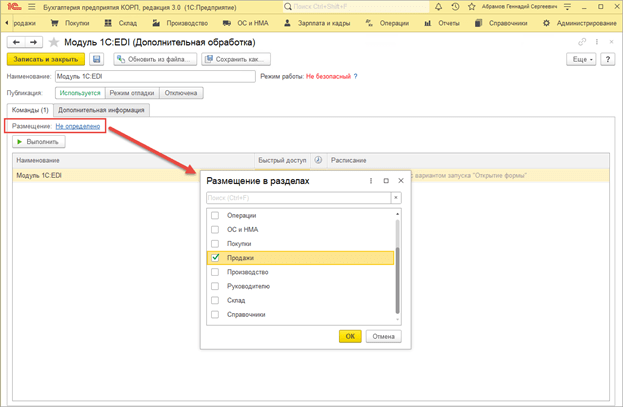Check the Руководителю checkbox
624x408 pixels.
tap(215, 286)
